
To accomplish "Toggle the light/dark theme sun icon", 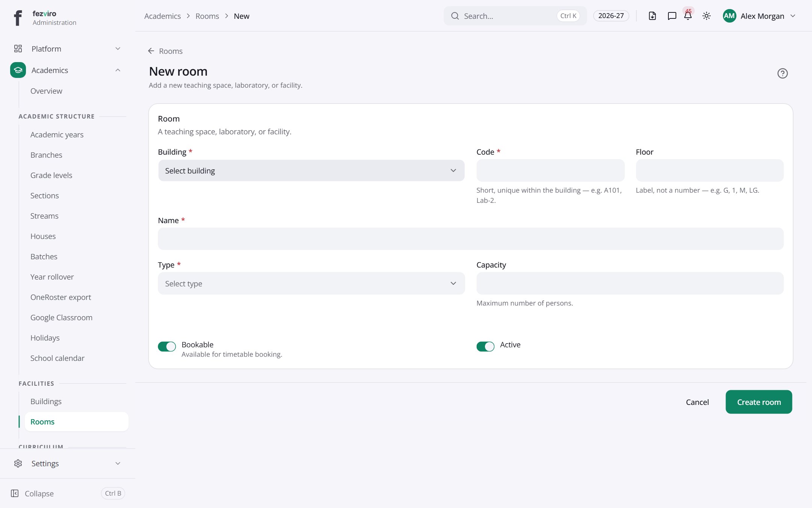I will [706, 16].
